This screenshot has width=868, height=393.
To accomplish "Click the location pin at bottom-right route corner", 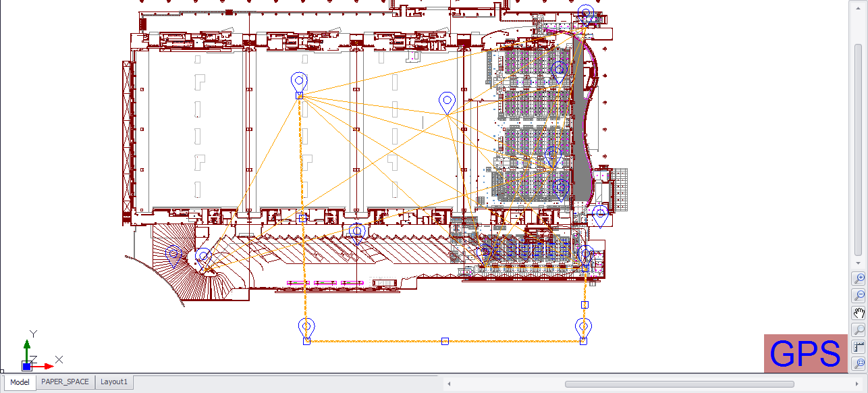I will click(583, 328).
